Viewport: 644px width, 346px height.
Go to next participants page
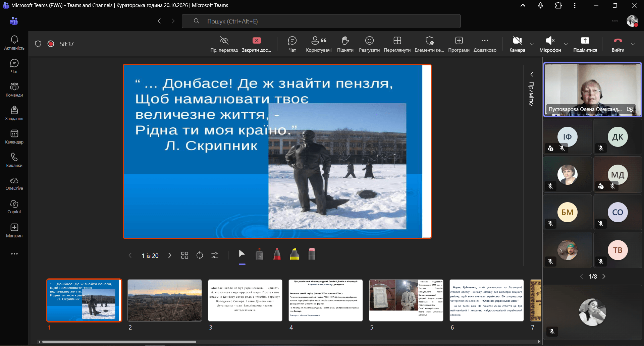604,277
